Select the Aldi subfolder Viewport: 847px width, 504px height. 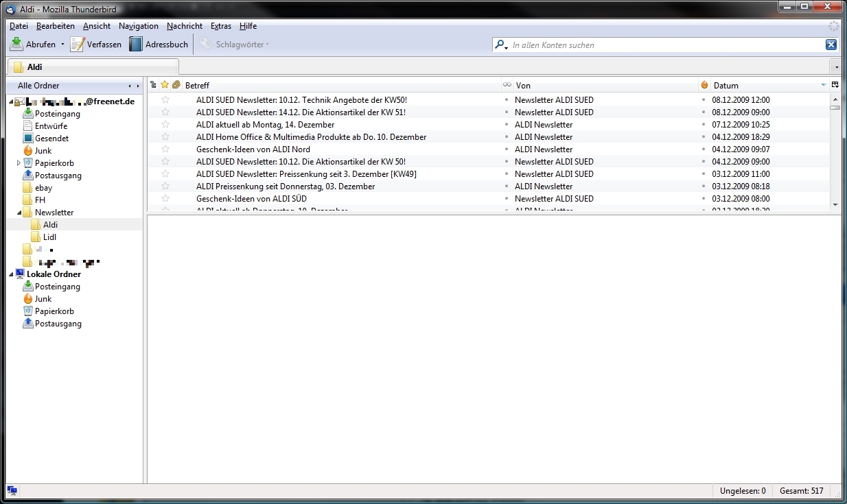click(50, 225)
